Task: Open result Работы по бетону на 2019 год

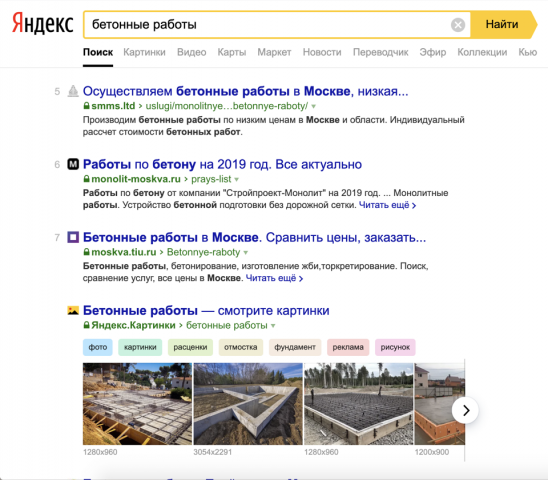Action: pyautogui.click(x=222, y=164)
